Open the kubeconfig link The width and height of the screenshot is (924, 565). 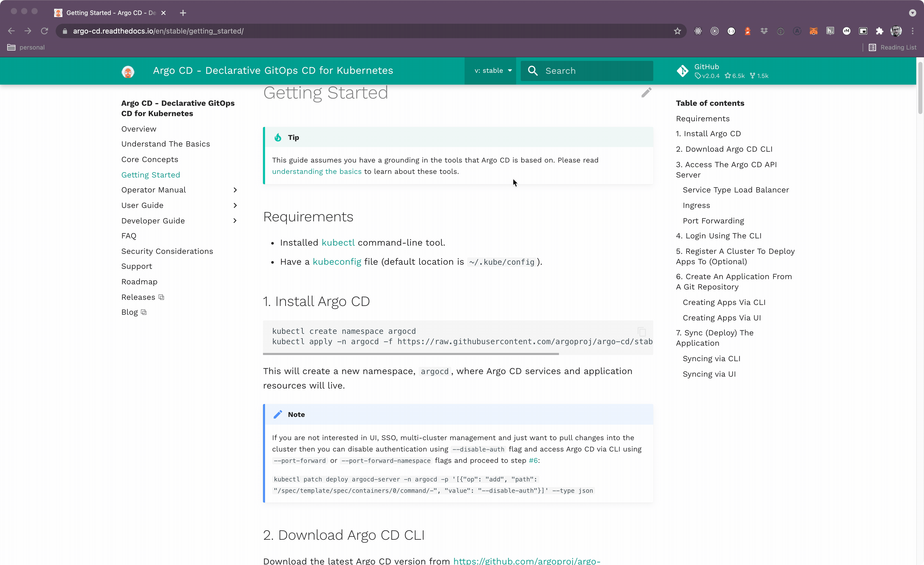tap(337, 262)
